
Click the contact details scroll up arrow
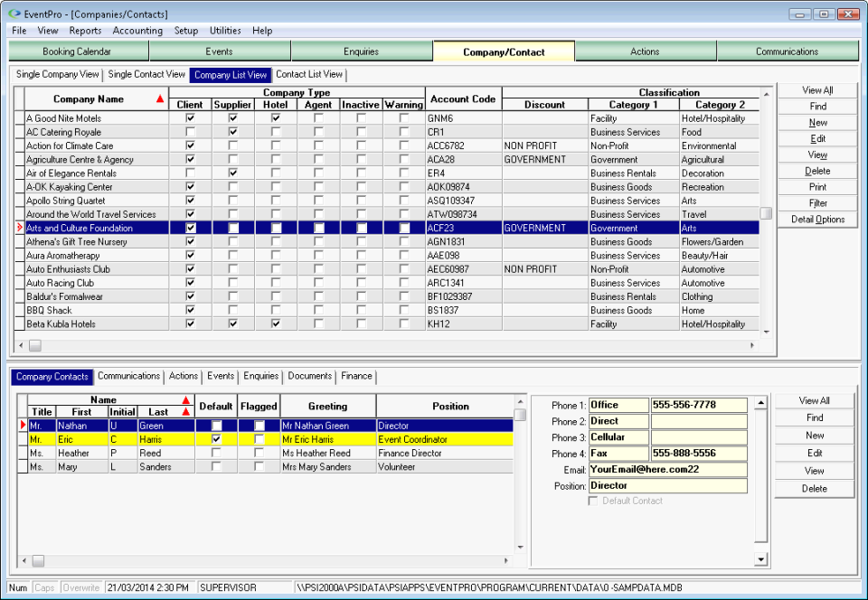coord(761,403)
